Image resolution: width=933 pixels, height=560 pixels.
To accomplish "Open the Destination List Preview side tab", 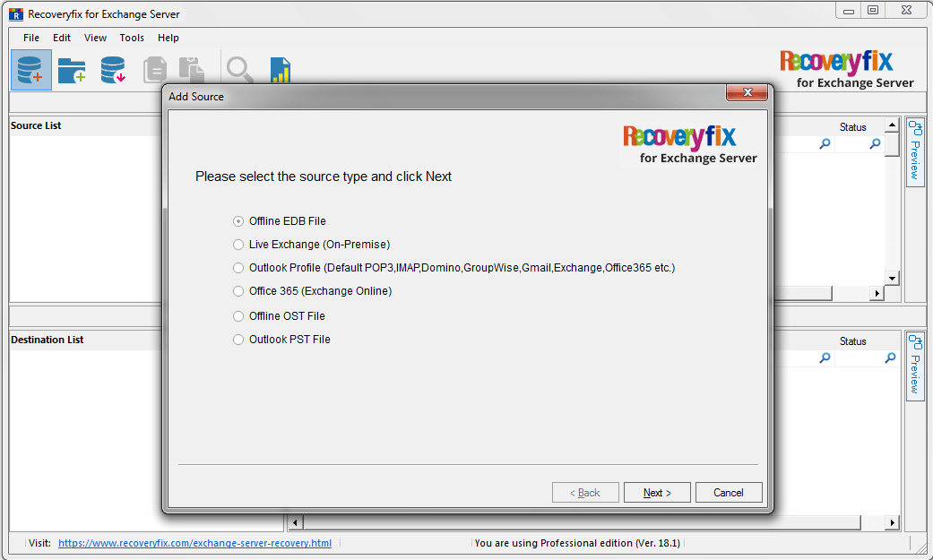I will (915, 366).
